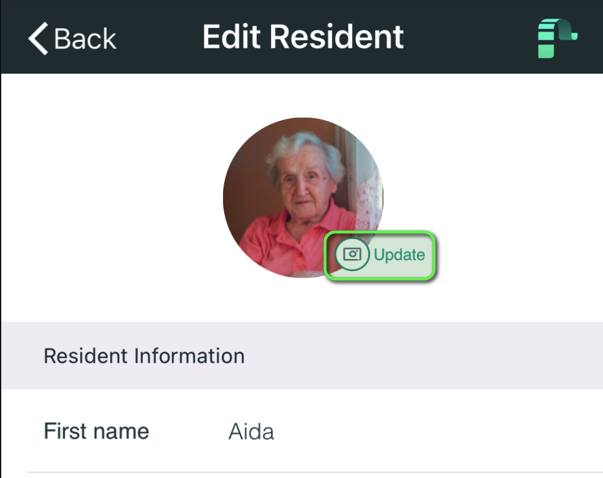Tap the Edit Resident page title
603x478 pixels.
click(303, 37)
